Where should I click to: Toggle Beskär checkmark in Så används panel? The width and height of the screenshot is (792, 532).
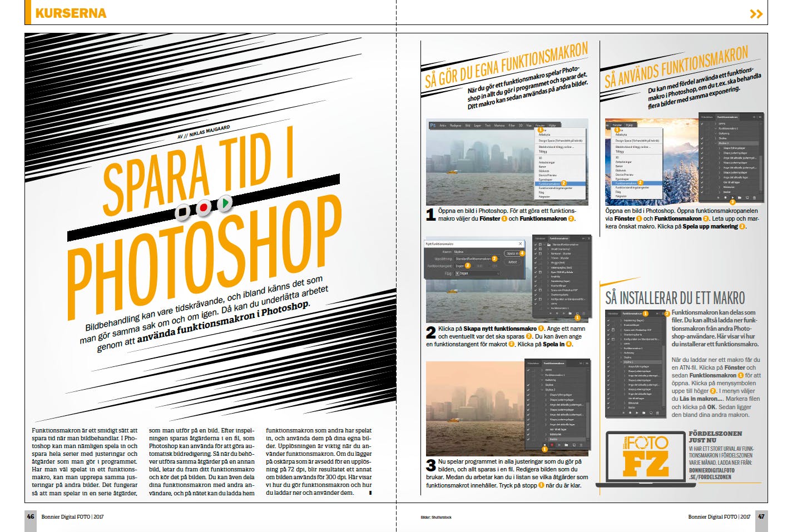(702, 192)
